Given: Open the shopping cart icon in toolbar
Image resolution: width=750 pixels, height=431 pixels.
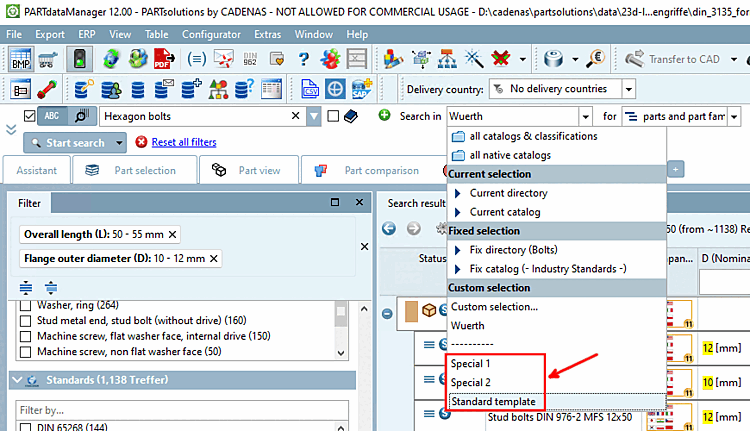Looking at the screenshot, I should (x=48, y=59).
